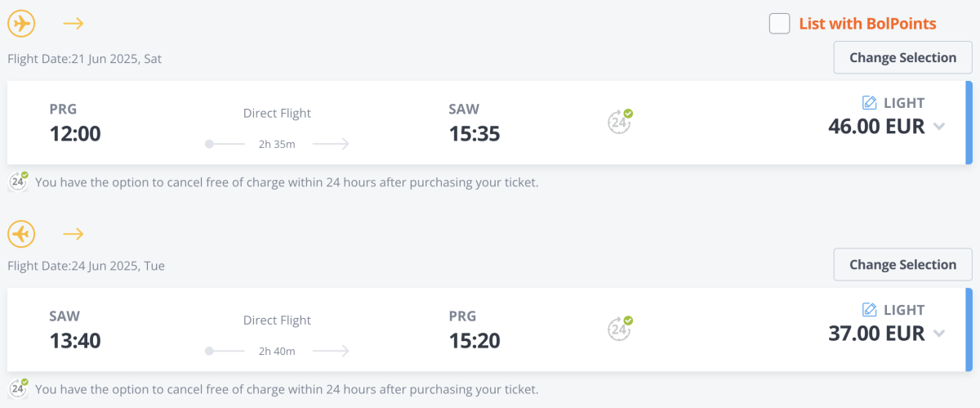Change selection for 24 Jun 2025 flight
This screenshot has width=980, height=408.
[x=902, y=265]
